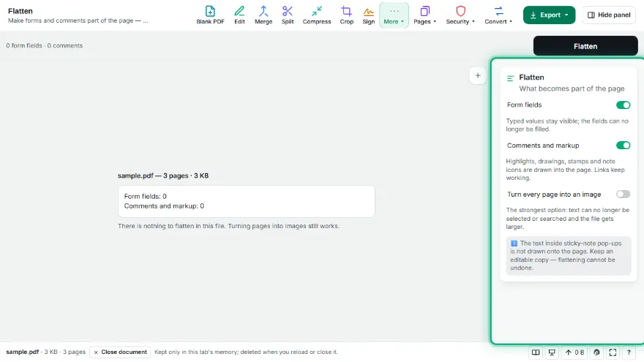The width and height of the screenshot is (644, 362).
Task: Click the presentation mode icon
Action: (x=552, y=352)
